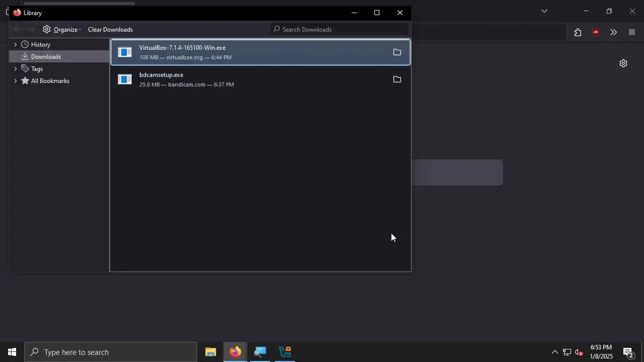Open the VirtualBox app on the taskbar

coord(285,352)
